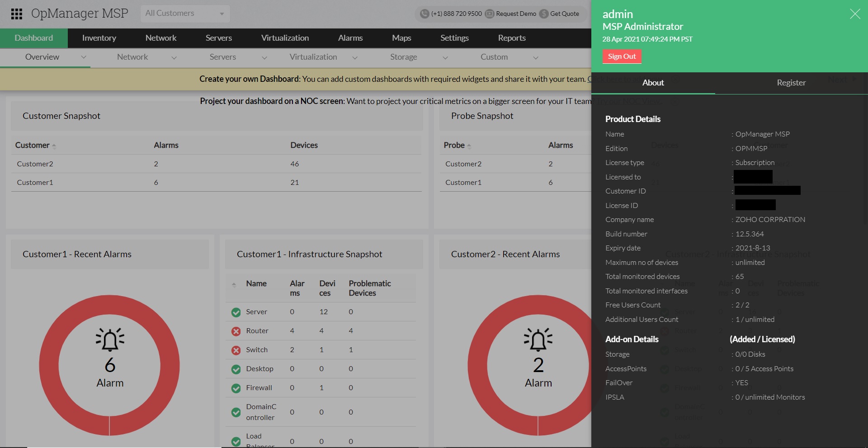This screenshot has height=448, width=868.
Task: Expand the Overview dashboard dropdown arrow
Action: coord(84,57)
